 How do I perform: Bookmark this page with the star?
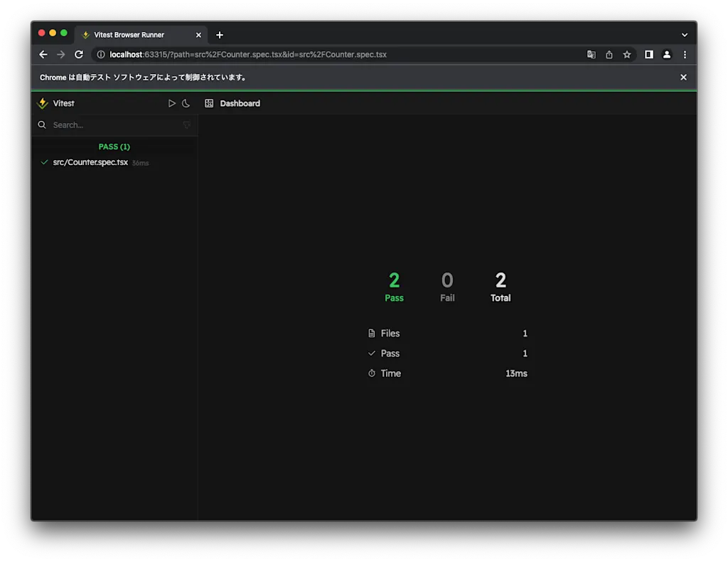[x=627, y=55]
